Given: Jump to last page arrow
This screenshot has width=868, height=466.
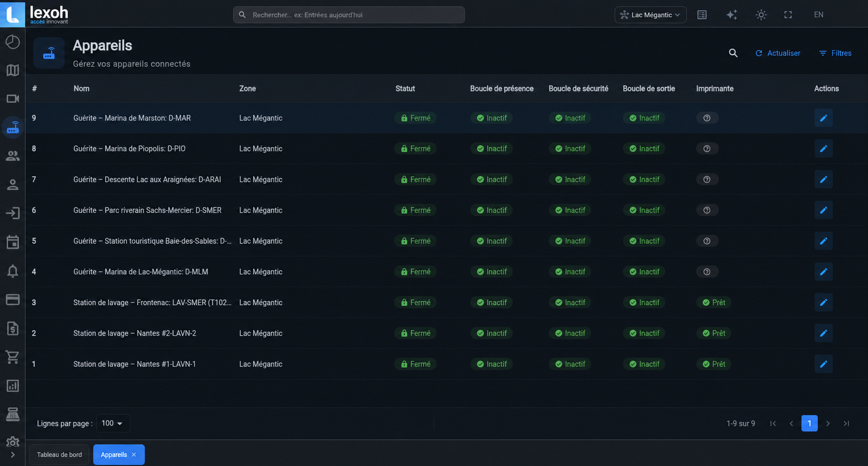Looking at the screenshot, I should (x=846, y=423).
